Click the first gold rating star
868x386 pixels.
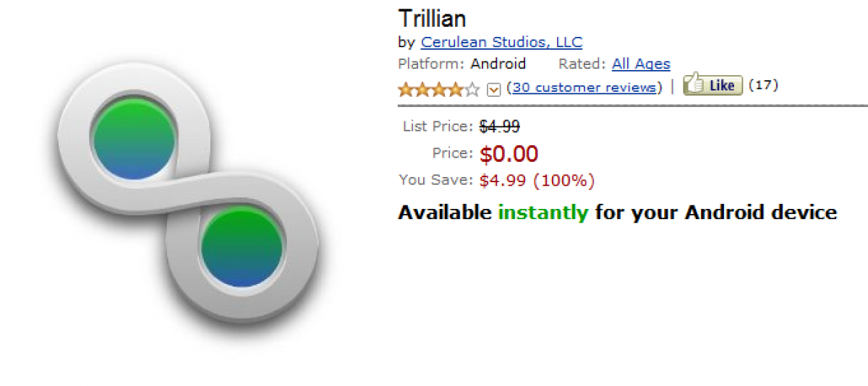(405, 90)
